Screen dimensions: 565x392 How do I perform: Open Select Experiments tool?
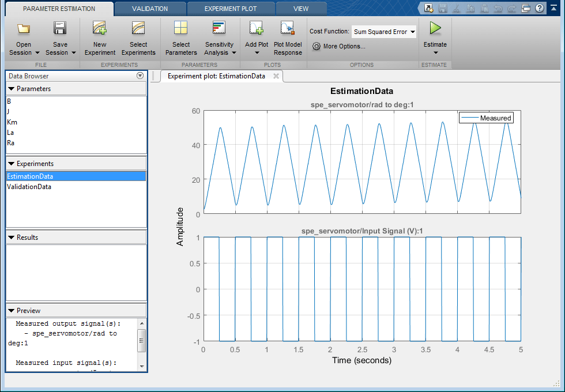138,29
